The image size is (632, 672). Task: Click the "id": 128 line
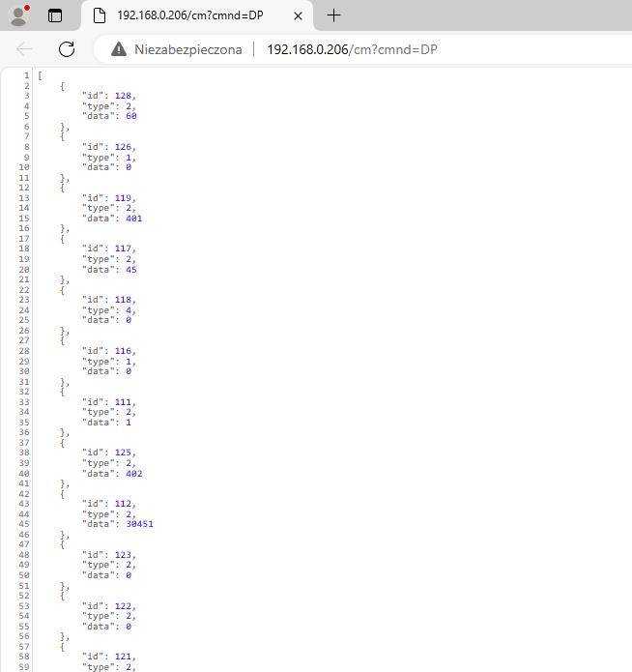coord(109,96)
